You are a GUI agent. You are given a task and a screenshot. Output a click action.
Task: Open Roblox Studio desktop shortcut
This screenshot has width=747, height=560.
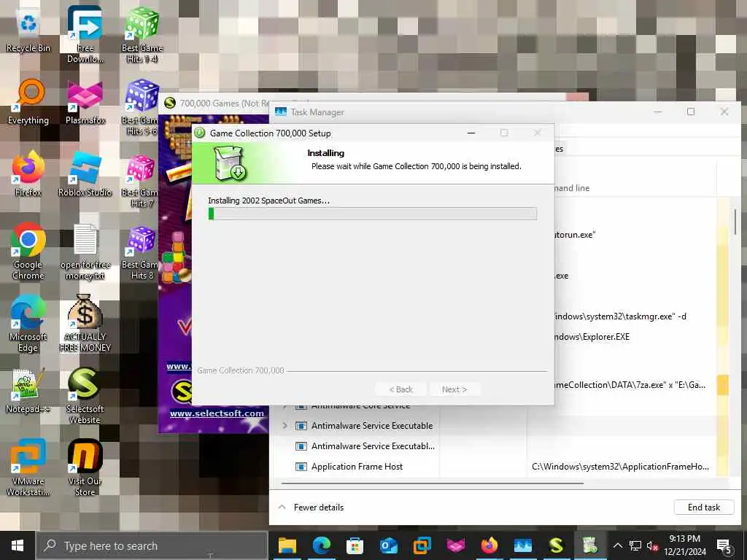pyautogui.click(x=85, y=174)
